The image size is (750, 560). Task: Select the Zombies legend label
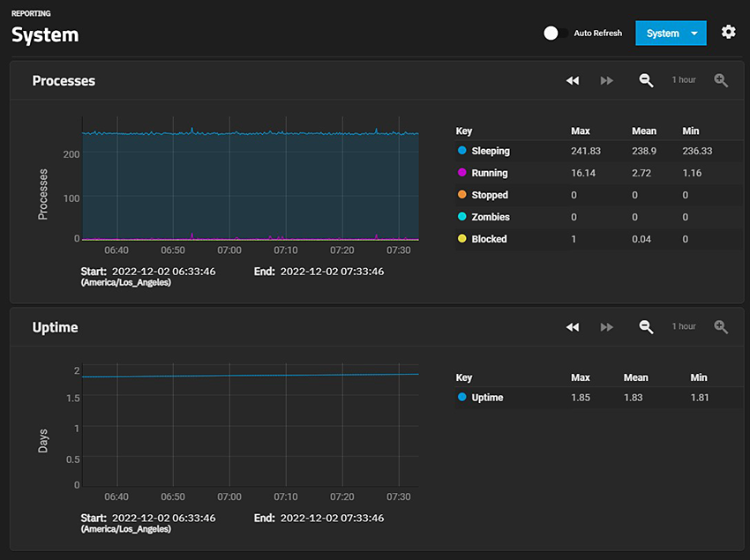[491, 217]
